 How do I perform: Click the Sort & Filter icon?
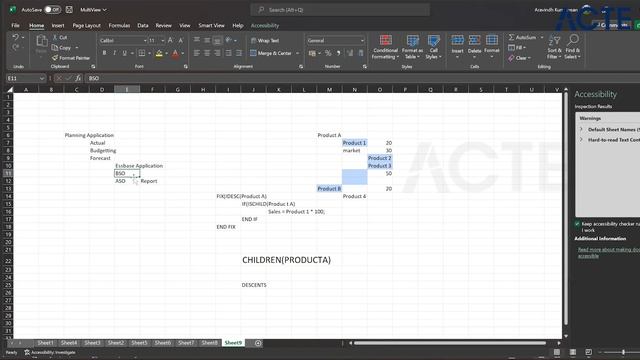554,40
